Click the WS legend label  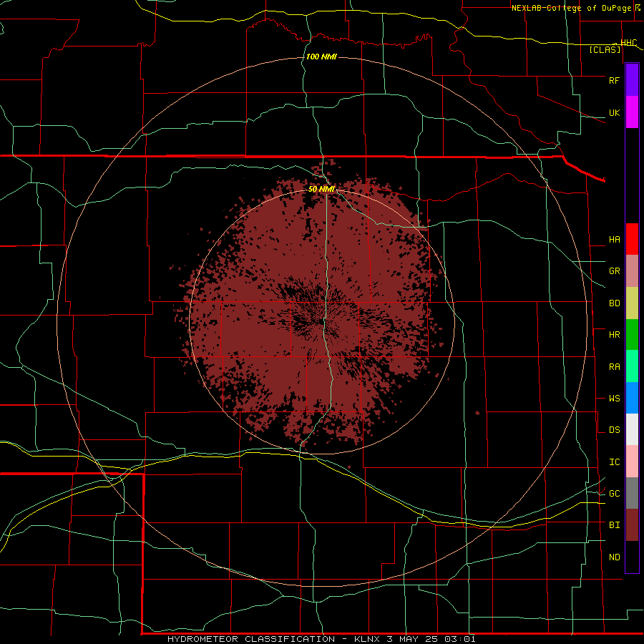coord(614,399)
